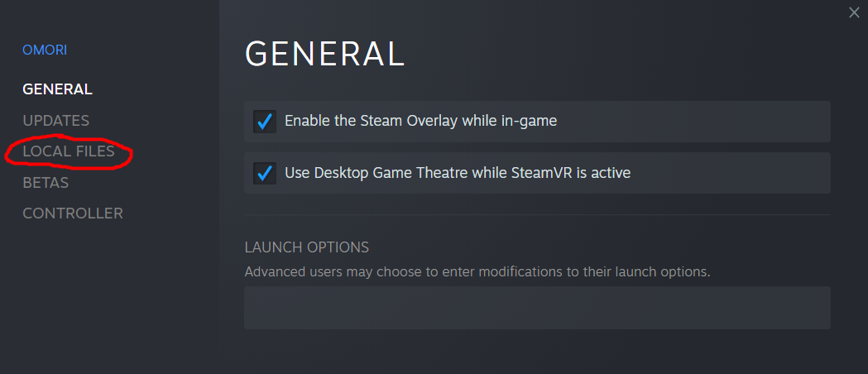This screenshot has width=868, height=374.
Task: Open the BETAS settings page
Action: click(46, 183)
